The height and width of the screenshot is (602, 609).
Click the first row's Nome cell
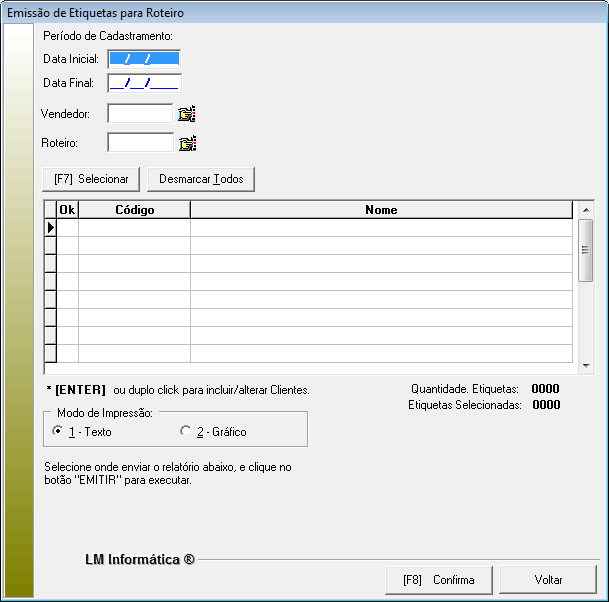pyautogui.click(x=381, y=228)
